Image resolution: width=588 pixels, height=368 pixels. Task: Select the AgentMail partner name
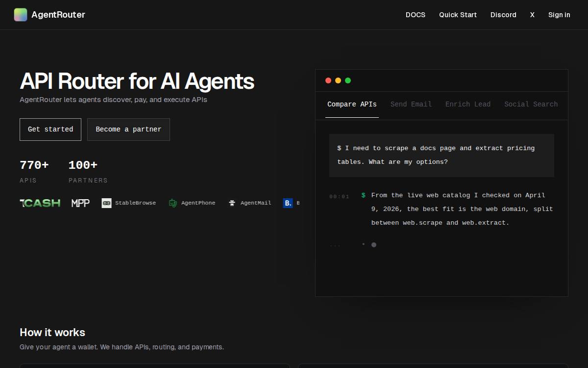(256, 203)
